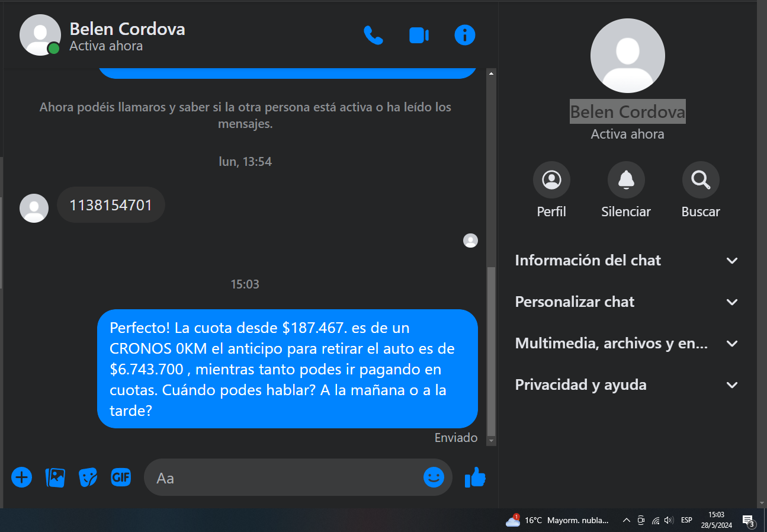
Task: Expand Información del chat section
Action: [627, 261]
